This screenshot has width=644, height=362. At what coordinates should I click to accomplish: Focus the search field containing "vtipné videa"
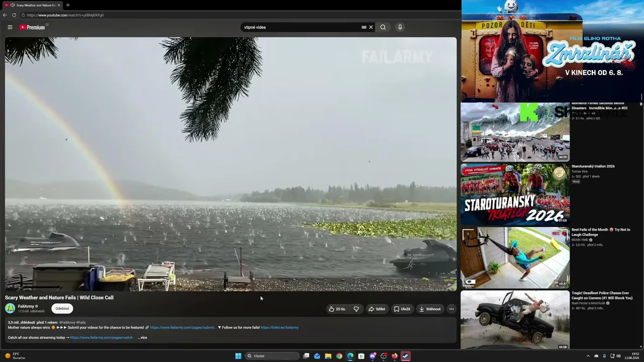tap(301, 27)
